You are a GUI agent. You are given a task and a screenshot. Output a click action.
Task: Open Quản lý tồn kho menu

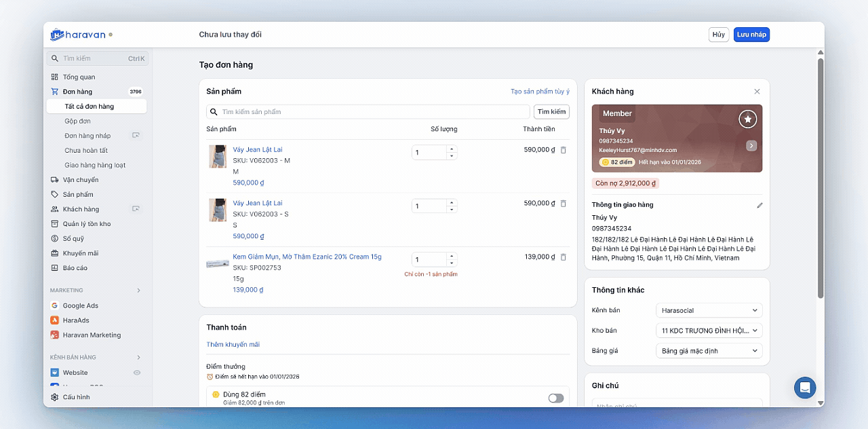pyautogui.click(x=87, y=224)
